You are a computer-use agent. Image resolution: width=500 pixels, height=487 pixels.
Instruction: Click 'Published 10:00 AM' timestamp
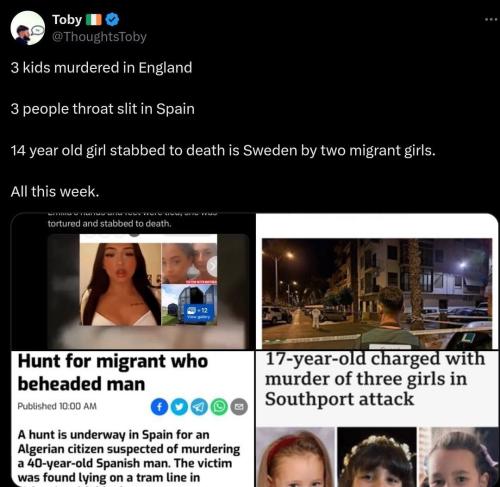click(x=57, y=406)
